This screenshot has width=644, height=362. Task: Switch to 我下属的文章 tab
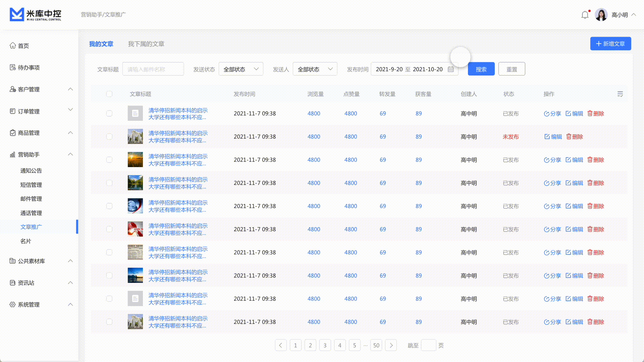pyautogui.click(x=146, y=44)
